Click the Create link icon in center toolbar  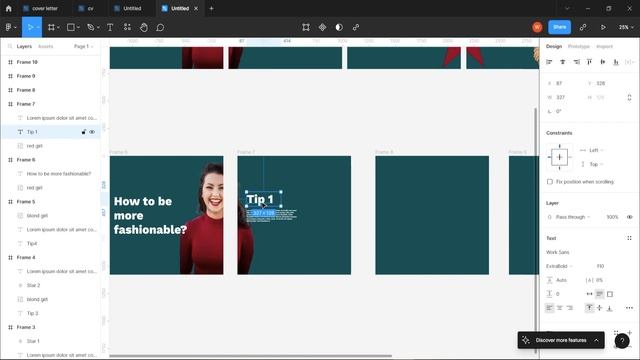356,27
